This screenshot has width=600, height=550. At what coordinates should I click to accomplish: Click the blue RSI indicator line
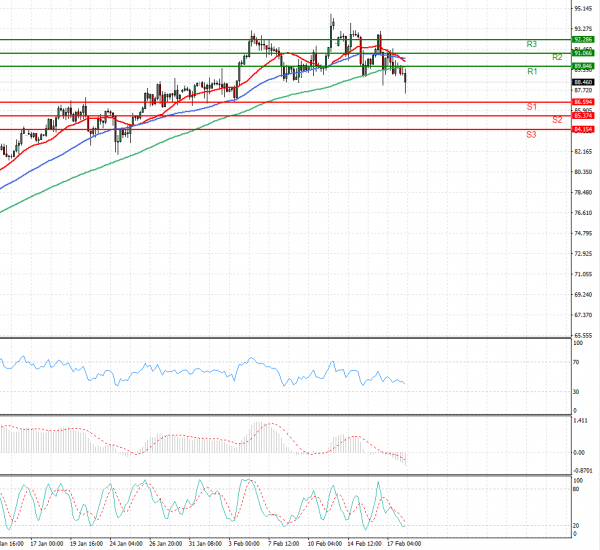point(202,371)
